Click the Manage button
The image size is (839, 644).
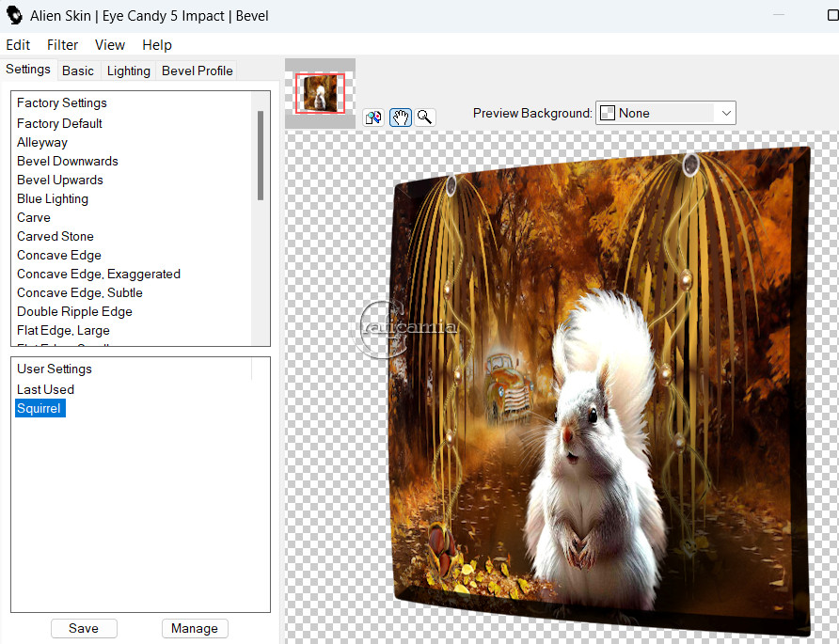pos(195,629)
